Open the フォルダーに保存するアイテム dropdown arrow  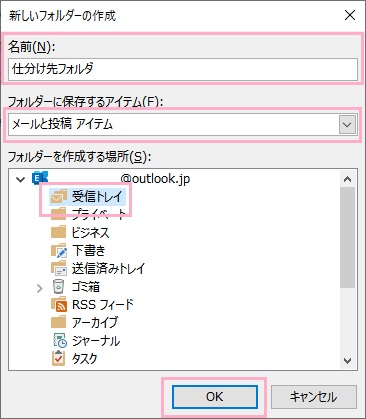click(347, 125)
